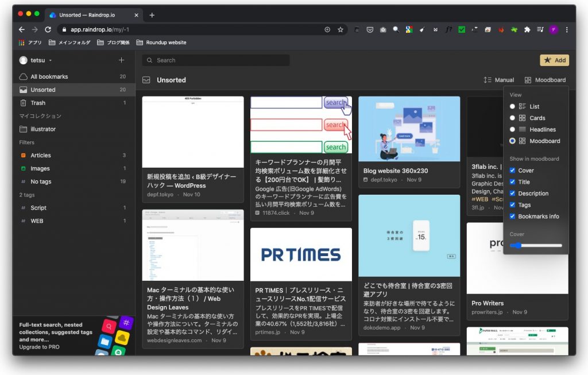588x375 pixels.
Task: Toggle the Title checkbox
Action: tap(512, 182)
